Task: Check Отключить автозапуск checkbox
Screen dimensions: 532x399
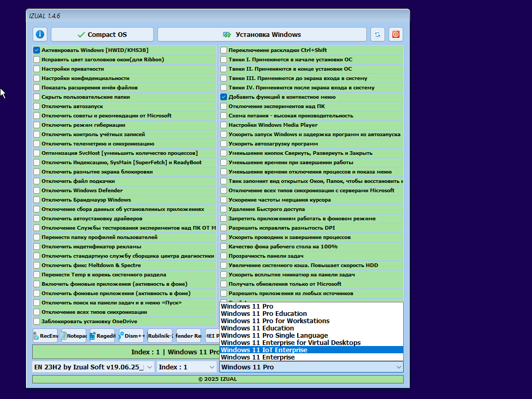Action: pyautogui.click(x=37, y=107)
